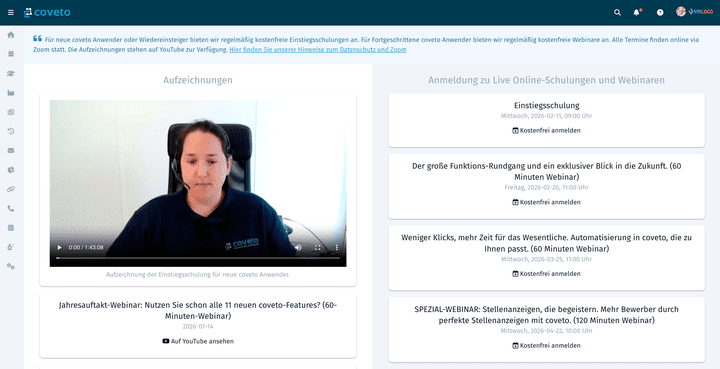720x369 pixels.
Task: Open the calendar sidebar icon
Action: pos(11,228)
